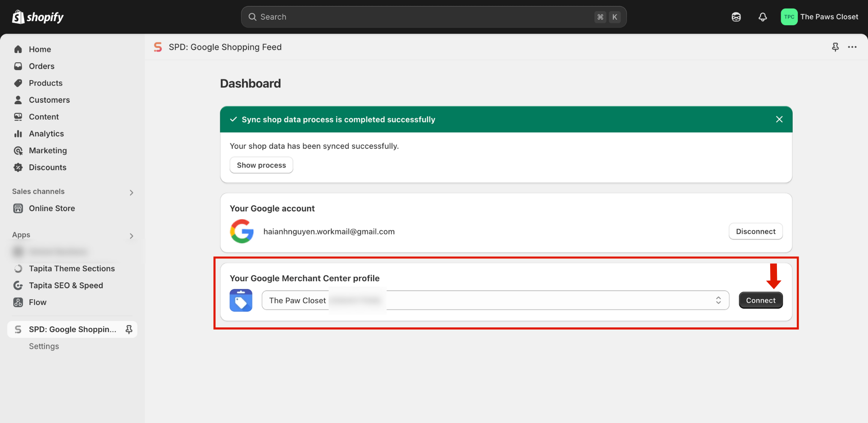Click the Discounts badge icon

[x=18, y=168]
